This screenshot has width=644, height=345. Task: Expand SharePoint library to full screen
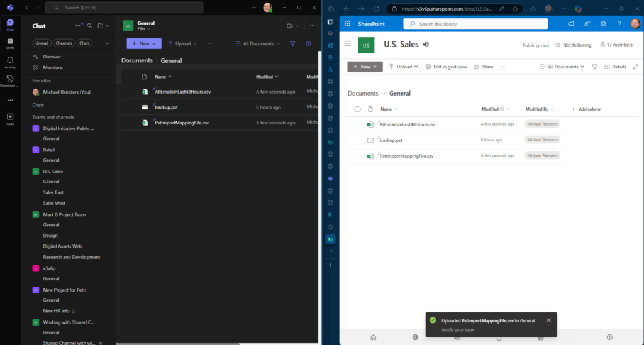635,67
